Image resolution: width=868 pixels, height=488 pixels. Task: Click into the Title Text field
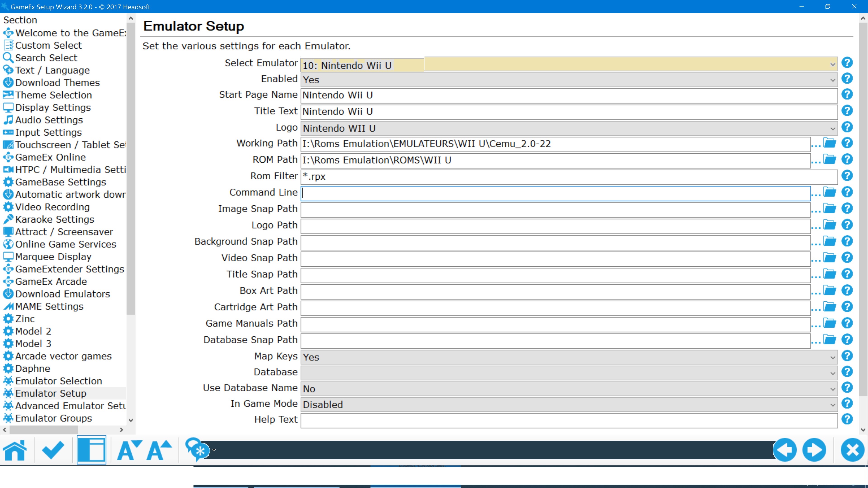click(x=569, y=112)
